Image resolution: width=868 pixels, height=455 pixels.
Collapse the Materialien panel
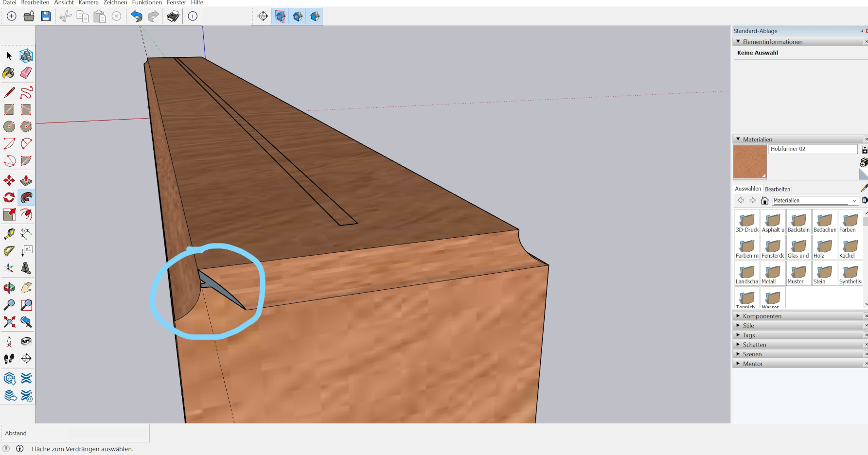[x=738, y=140]
